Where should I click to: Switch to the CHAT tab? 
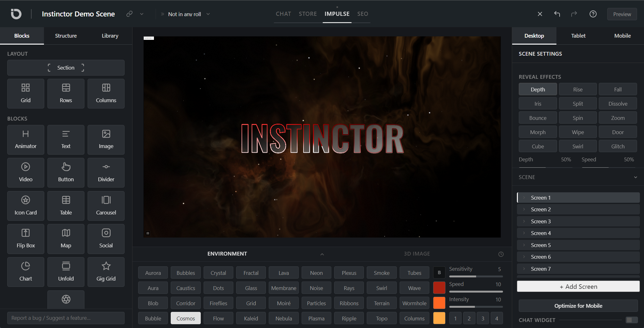[283, 14]
